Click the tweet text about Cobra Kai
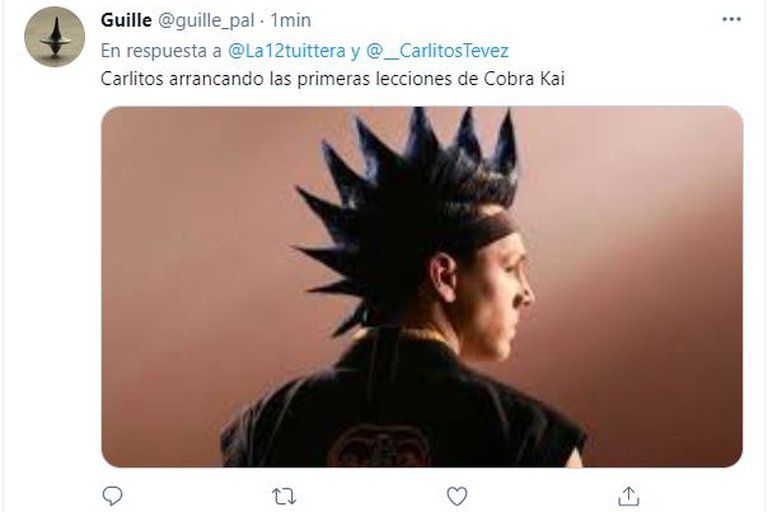This screenshot has height=512, width=768. tap(333, 79)
